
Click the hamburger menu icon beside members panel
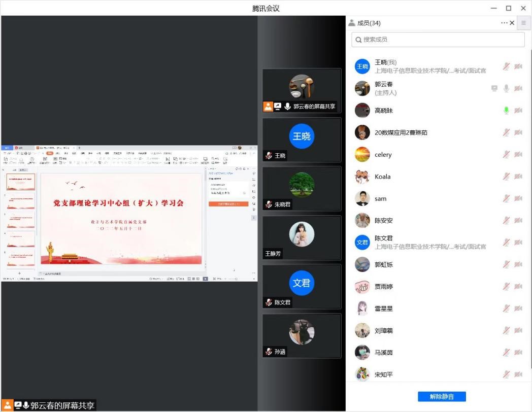523,23
